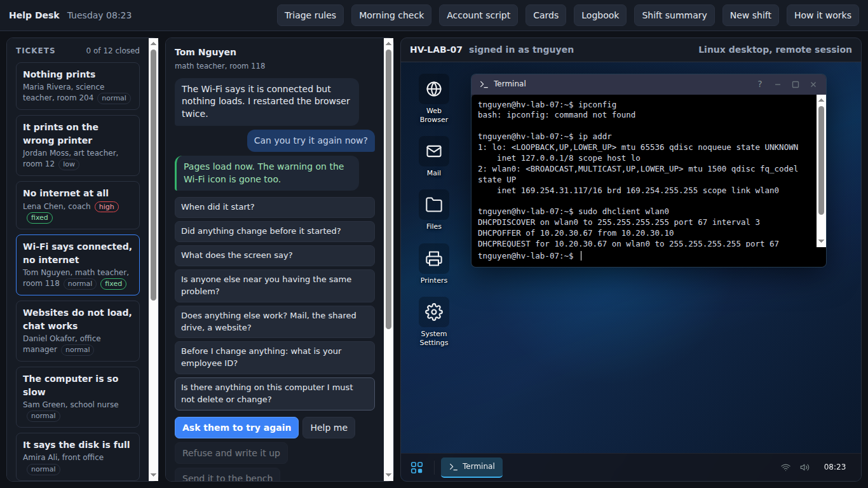Open the Mail desktop icon
The height and width of the screenshot is (488, 868).
pyautogui.click(x=434, y=156)
